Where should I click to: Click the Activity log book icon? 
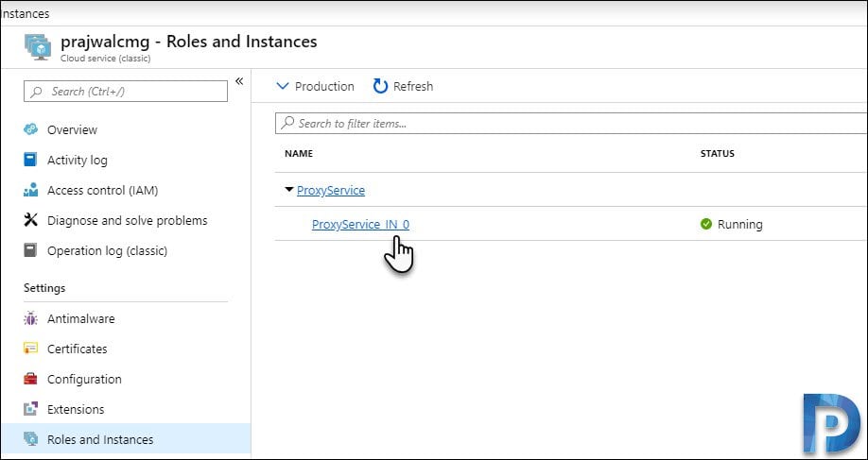pyautogui.click(x=30, y=160)
